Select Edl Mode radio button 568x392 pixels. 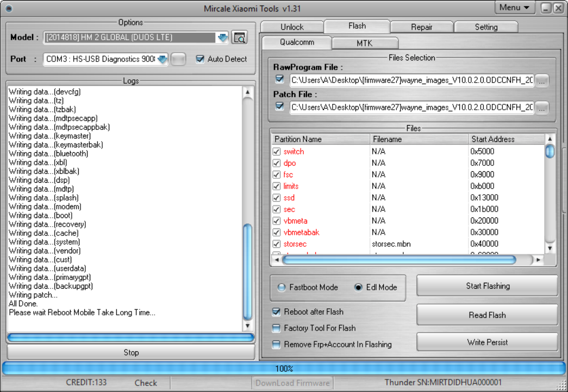(x=358, y=287)
